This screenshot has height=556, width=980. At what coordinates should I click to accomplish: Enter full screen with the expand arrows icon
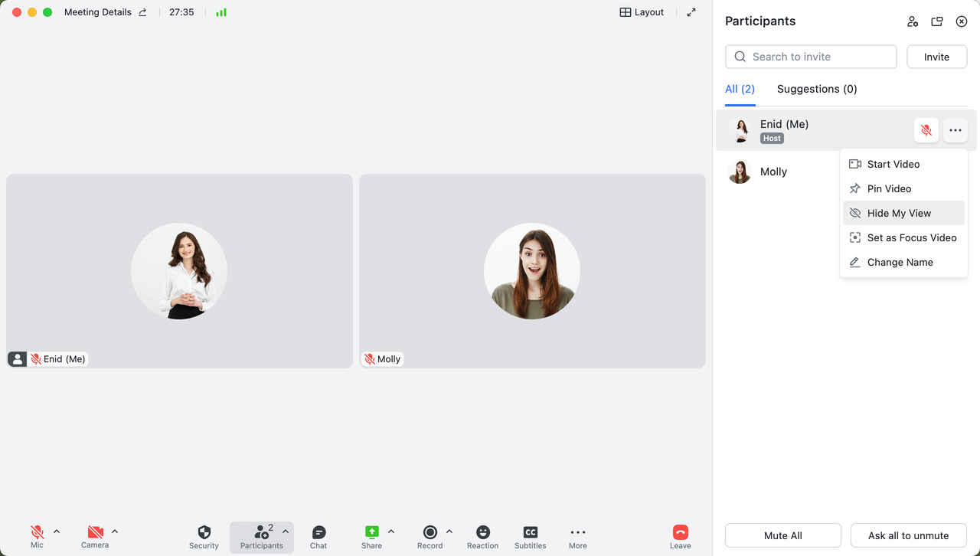pos(691,12)
